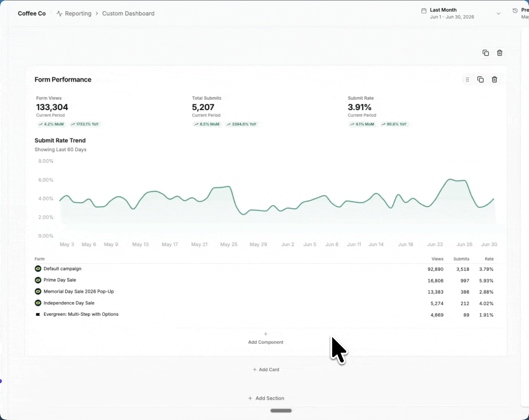
Task: Click the Add Card button
Action: click(x=266, y=369)
